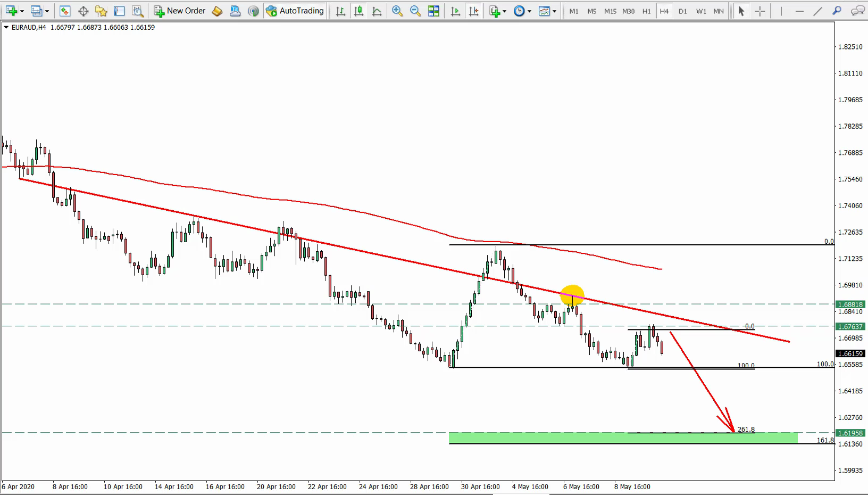Click the New Order button

(179, 11)
